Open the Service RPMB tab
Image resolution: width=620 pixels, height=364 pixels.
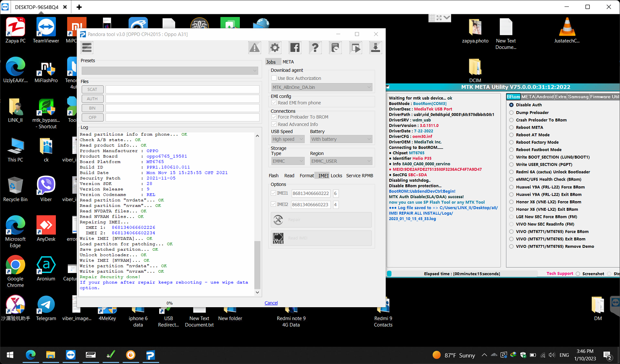coord(359,176)
